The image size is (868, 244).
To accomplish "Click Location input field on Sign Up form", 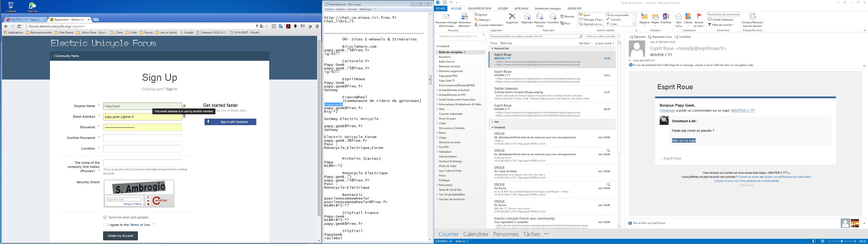I will click(143, 149).
